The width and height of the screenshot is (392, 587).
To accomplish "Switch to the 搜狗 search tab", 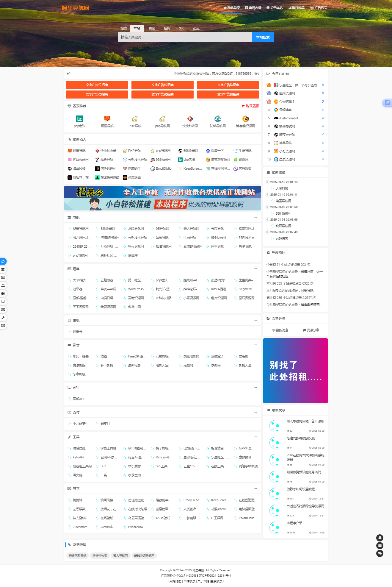I will pyautogui.click(x=167, y=29).
